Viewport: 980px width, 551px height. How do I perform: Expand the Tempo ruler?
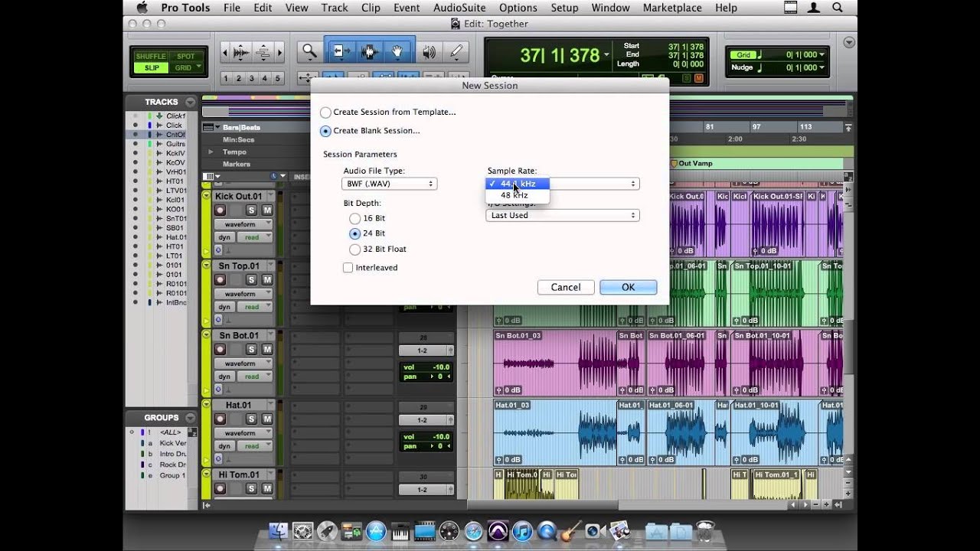(x=211, y=152)
